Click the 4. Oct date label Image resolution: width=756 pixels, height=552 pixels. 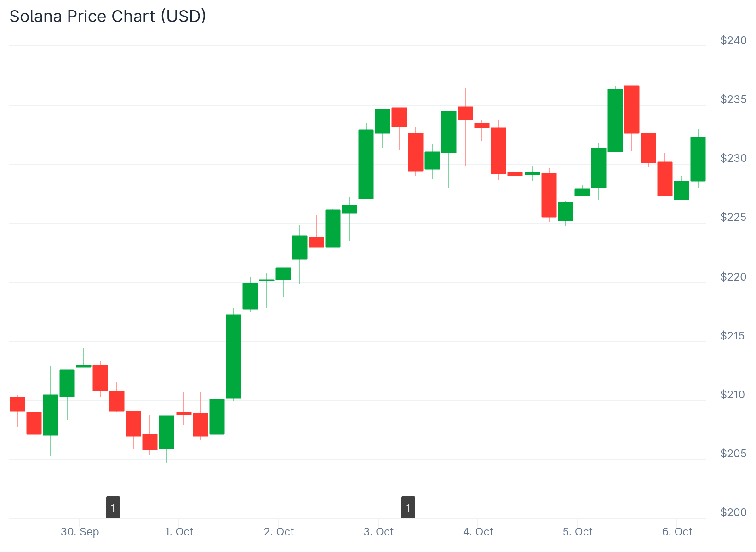478,532
